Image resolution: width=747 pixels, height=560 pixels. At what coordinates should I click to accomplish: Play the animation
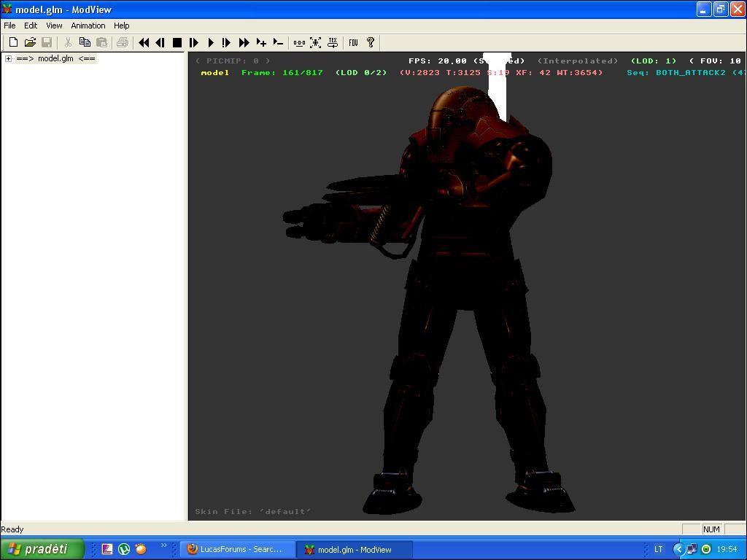tap(211, 43)
